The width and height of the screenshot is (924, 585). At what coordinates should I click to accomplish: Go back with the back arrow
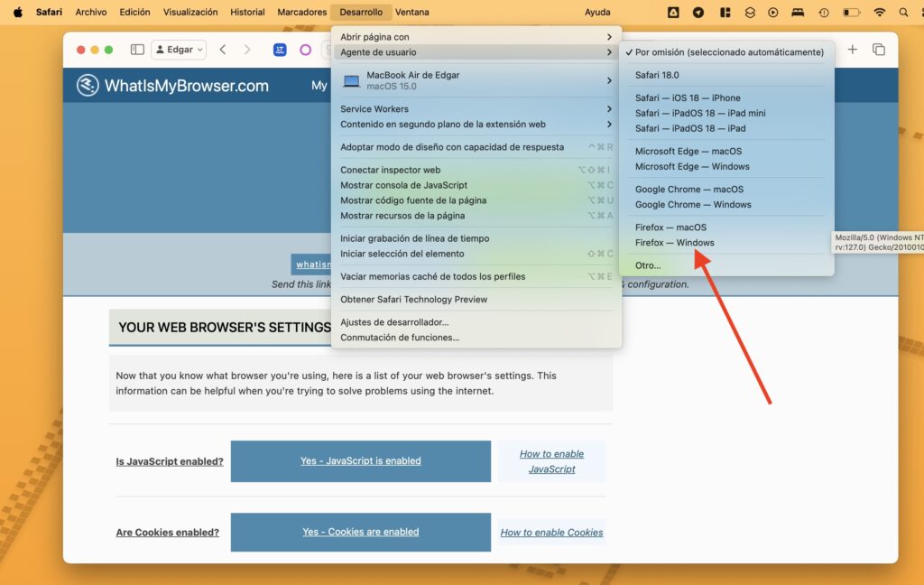tap(223, 50)
